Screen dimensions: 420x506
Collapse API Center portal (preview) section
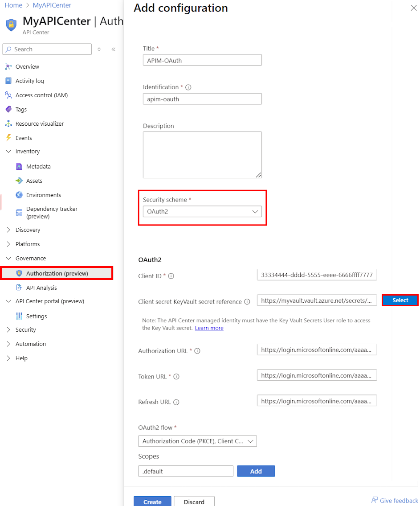coord(8,301)
